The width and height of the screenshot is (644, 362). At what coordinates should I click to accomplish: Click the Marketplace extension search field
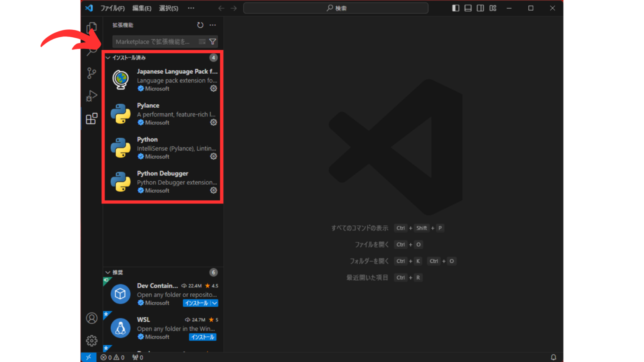[153, 41]
